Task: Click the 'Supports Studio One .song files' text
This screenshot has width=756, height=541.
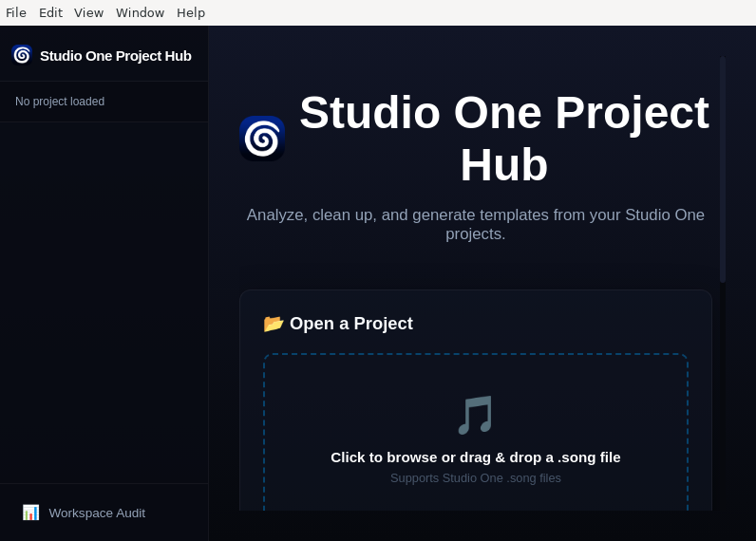Action: [476, 478]
